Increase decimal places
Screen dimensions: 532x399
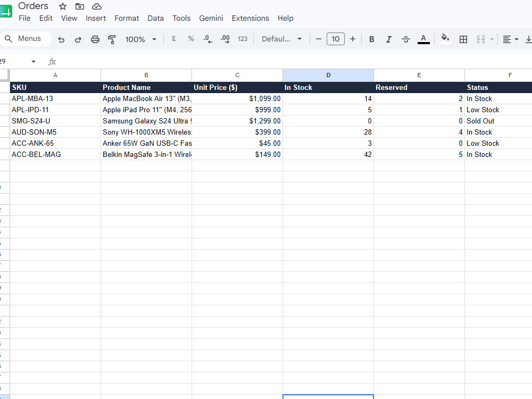(225, 39)
